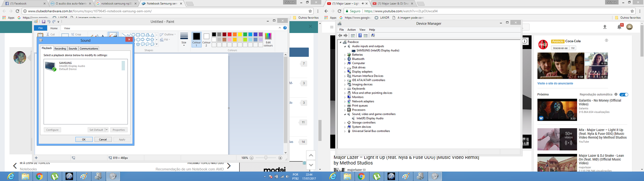Select the Cut command in Paint's ribbon
This screenshot has width=644, height=181.
coord(51,34)
